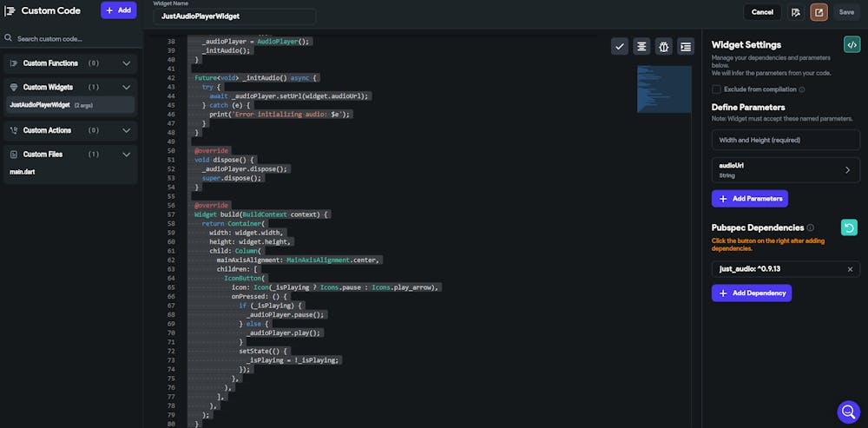This screenshot has width=868, height=428.
Task: Open the main.dart custom file
Action: (23, 172)
